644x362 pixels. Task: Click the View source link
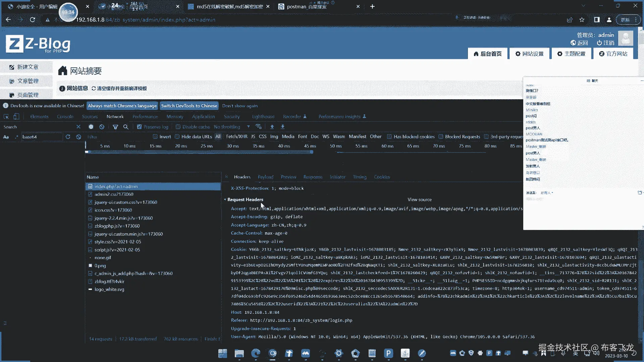(419, 200)
